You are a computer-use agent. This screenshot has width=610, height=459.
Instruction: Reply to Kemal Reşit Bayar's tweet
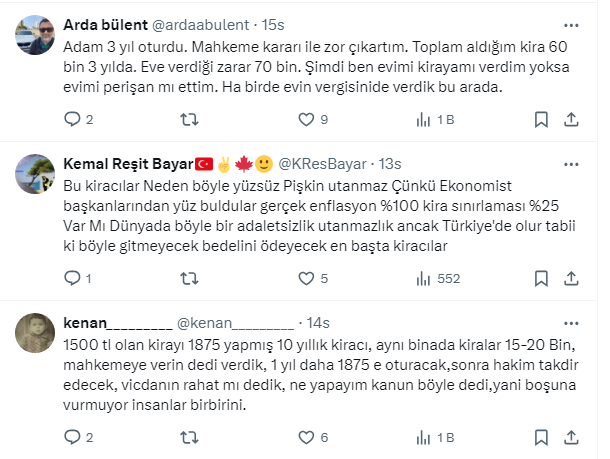pos(71,278)
